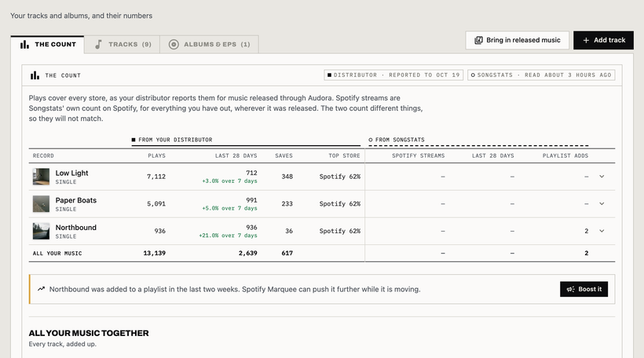Click Paper Boats saves value 233

pos(287,203)
